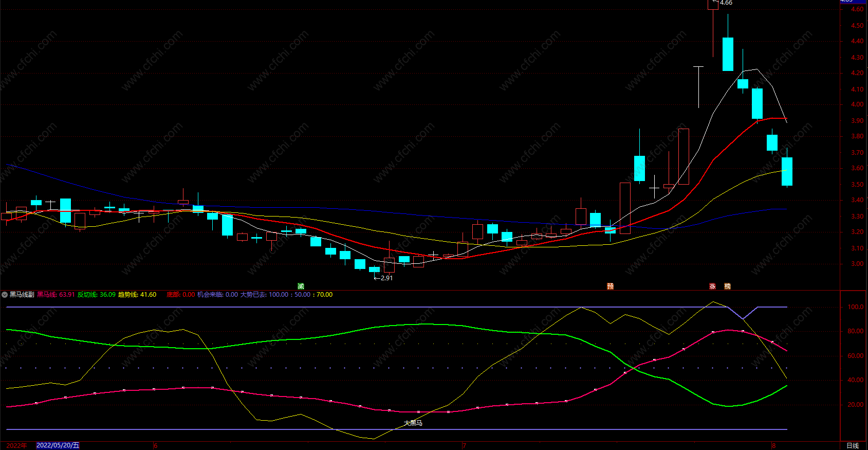This screenshot has width=868, height=450.
Task: Click the month 7 axis marker
Action: 464,445
